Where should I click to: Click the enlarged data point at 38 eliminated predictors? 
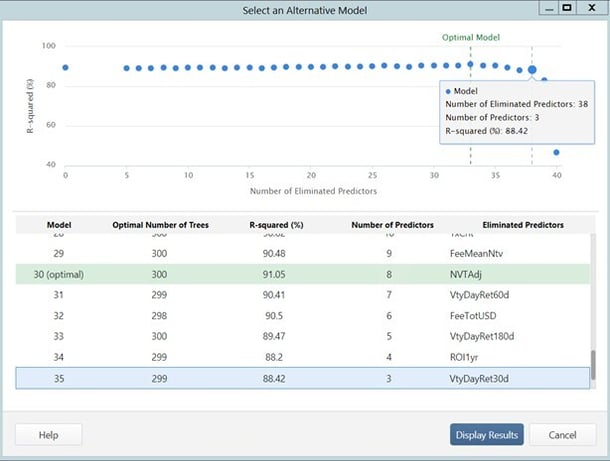click(532, 70)
